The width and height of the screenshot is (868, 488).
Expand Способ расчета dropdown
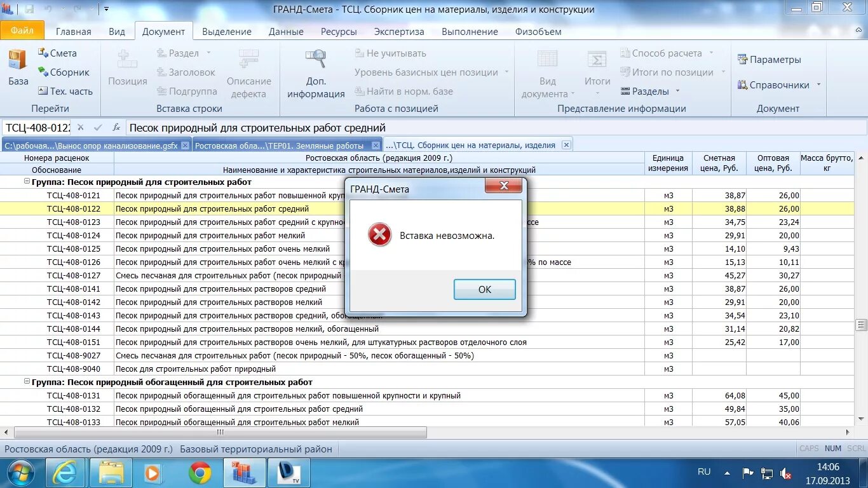click(711, 53)
